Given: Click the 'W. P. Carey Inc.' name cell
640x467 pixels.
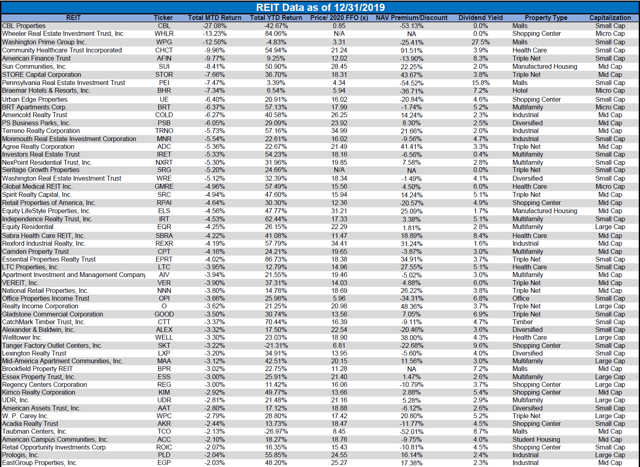Looking at the screenshot, I should click(x=25, y=416).
